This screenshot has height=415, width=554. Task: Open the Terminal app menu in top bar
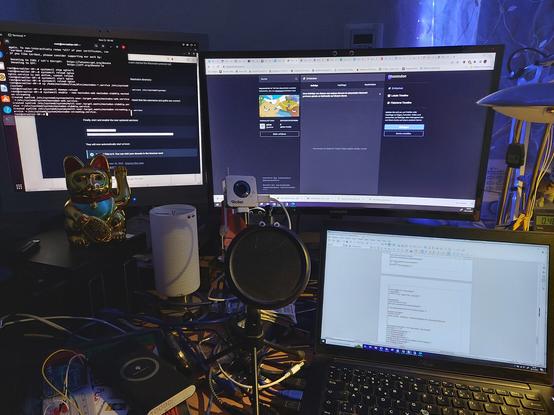[16, 35]
